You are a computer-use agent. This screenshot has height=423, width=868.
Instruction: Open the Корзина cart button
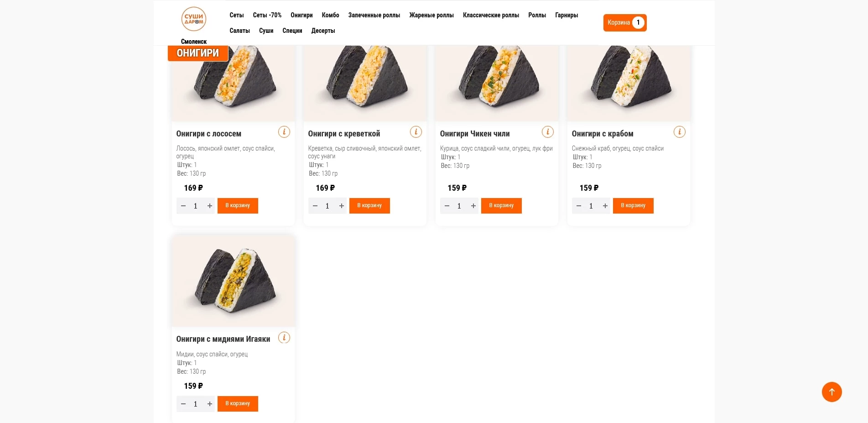click(624, 23)
